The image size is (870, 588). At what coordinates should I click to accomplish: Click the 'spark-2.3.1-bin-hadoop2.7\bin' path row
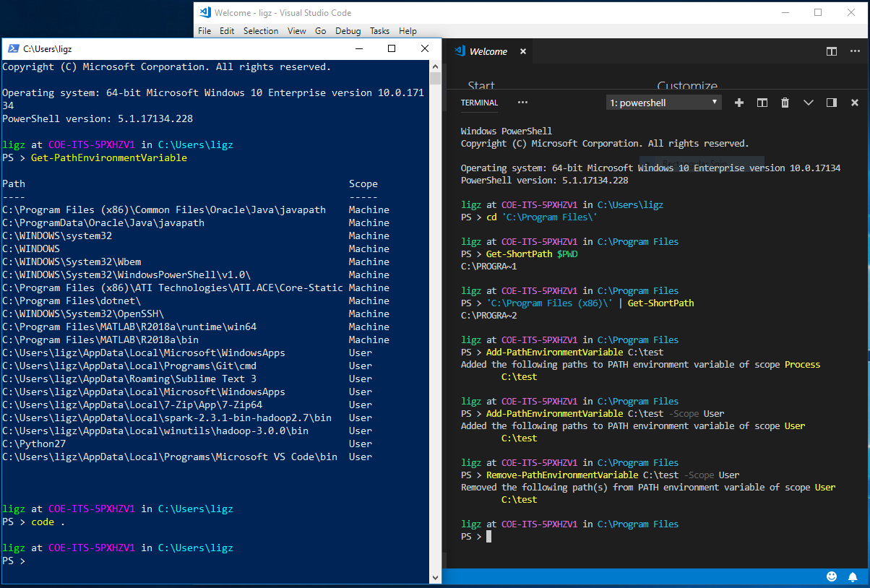pyautogui.click(x=167, y=418)
